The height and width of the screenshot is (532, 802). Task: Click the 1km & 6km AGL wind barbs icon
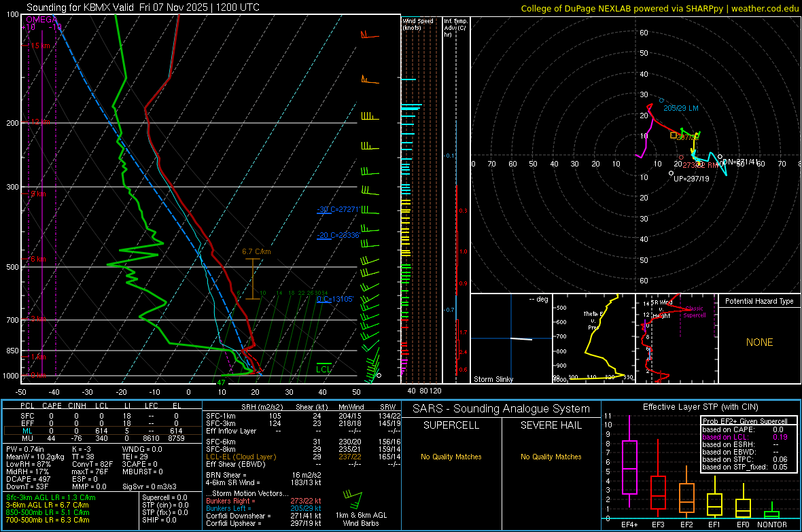(353, 499)
